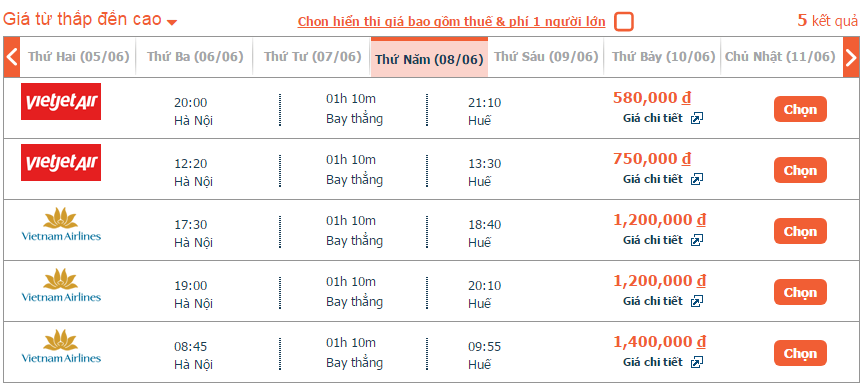Click VietJet Air logo on 20:00 flight
The height and width of the screenshot is (387, 865).
point(61,101)
